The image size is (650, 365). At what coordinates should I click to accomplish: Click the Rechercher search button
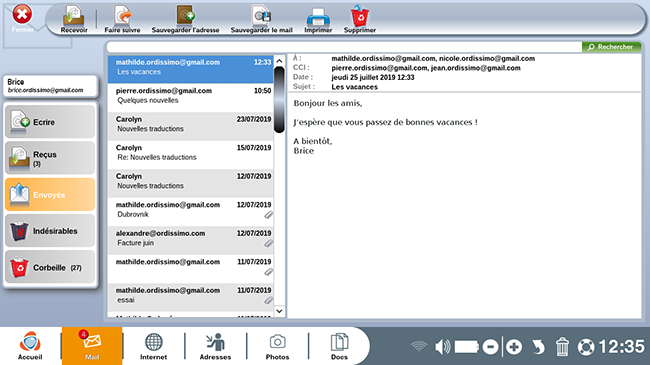pos(611,47)
